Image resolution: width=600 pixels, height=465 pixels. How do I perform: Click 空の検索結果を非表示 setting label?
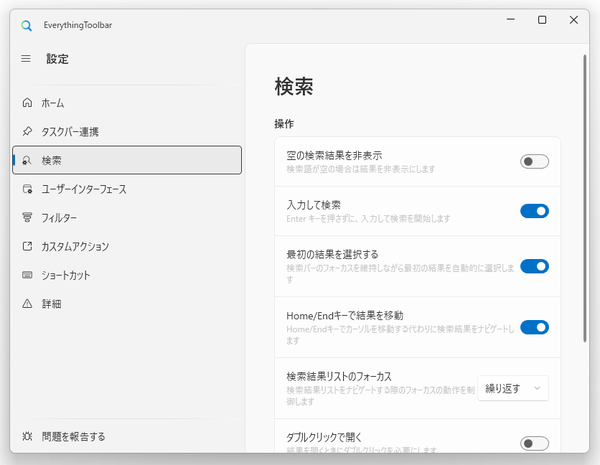334,155
